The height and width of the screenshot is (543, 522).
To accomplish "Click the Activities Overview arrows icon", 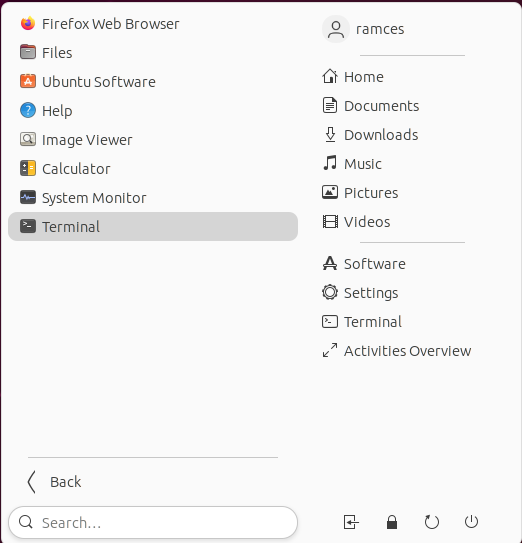I will pos(330,350).
